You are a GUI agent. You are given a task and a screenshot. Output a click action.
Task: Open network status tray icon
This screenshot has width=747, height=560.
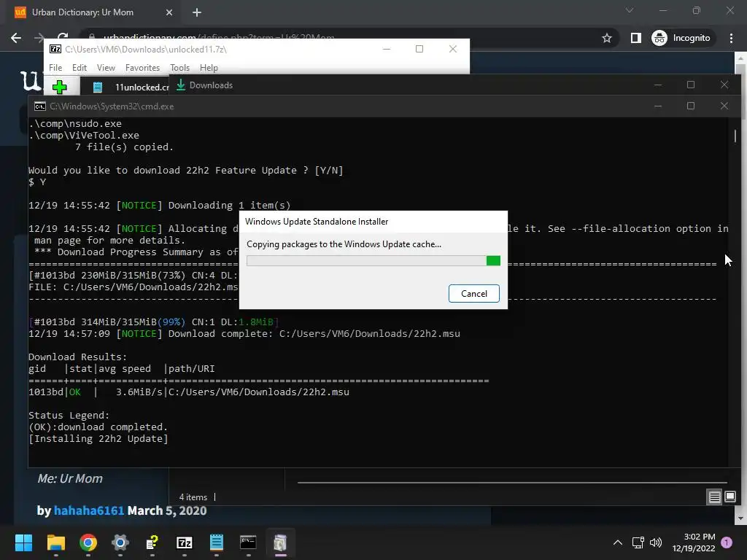[x=638, y=542]
